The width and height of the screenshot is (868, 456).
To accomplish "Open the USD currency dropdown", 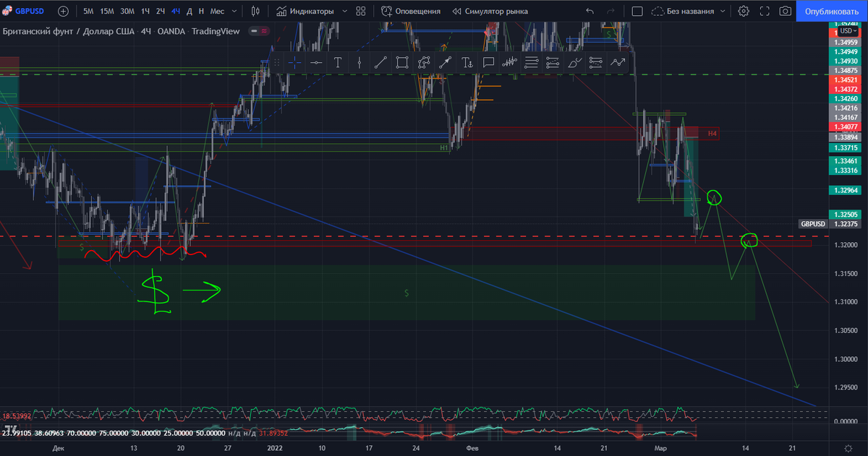I will point(847,31).
